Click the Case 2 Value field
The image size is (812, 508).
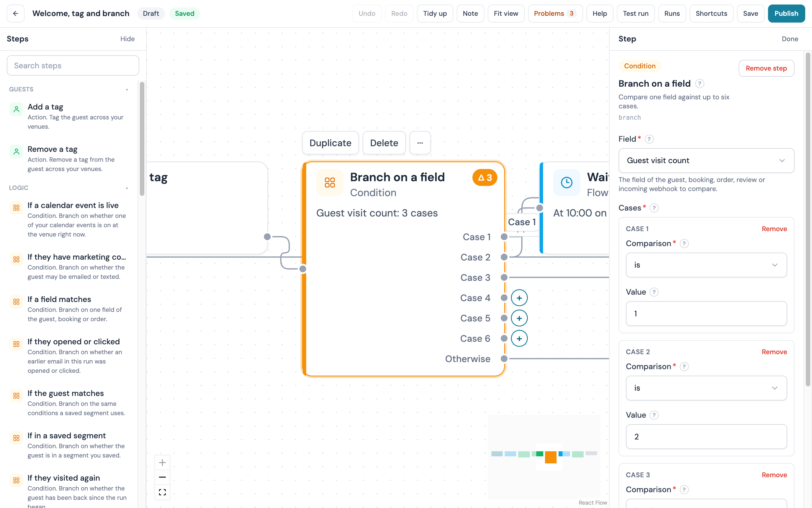706,436
